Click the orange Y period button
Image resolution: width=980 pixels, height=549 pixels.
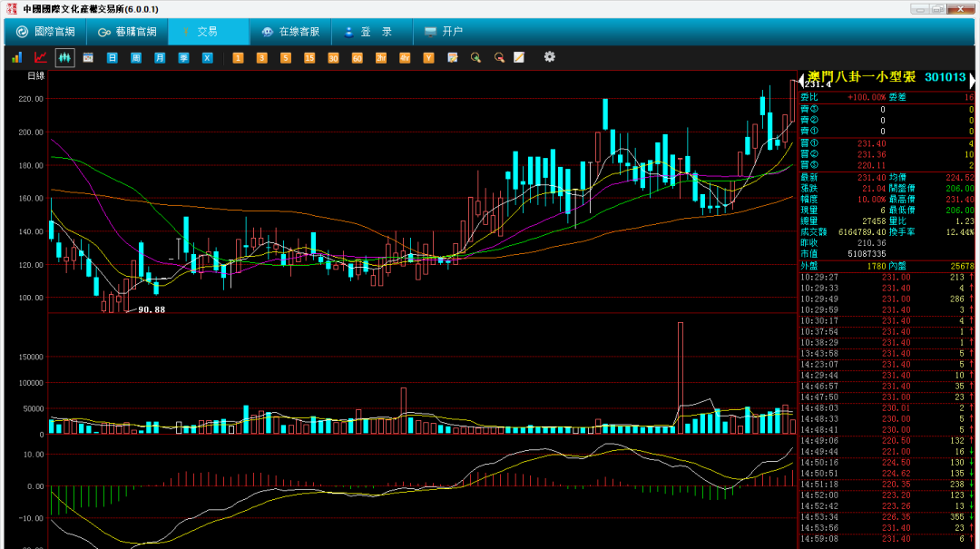(x=428, y=57)
